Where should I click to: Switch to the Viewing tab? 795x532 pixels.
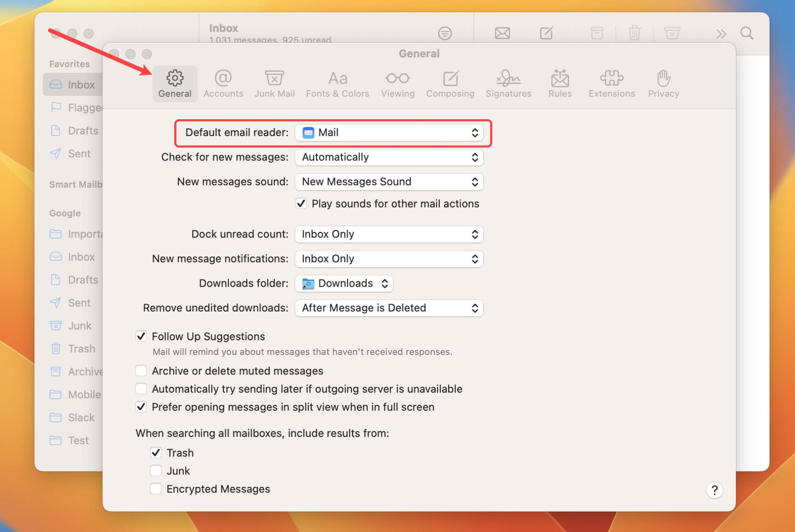click(397, 84)
